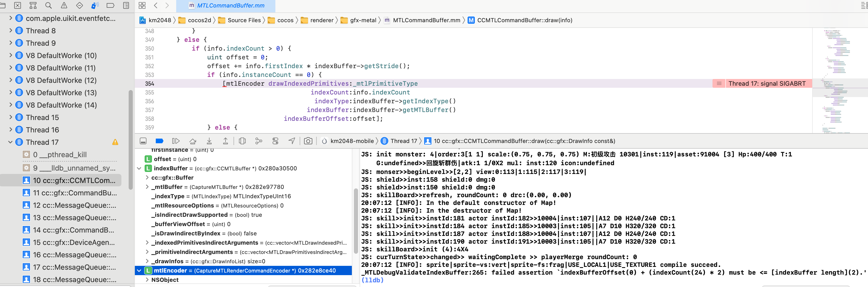Viewport: 868px width, 287px height.
Task: Open the Find navigator magnifier icon
Action: pos(49,5)
